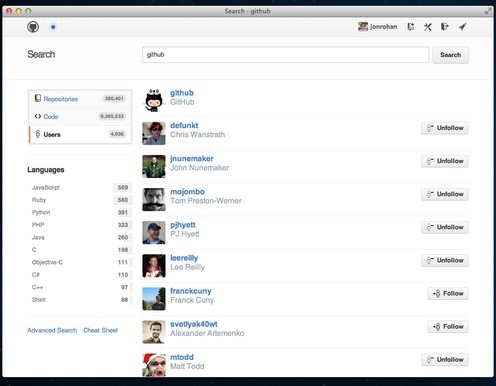The image size is (496, 386).
Task: Click the create new repository icon
Action: pyautogui.click(x=411, y=27)
